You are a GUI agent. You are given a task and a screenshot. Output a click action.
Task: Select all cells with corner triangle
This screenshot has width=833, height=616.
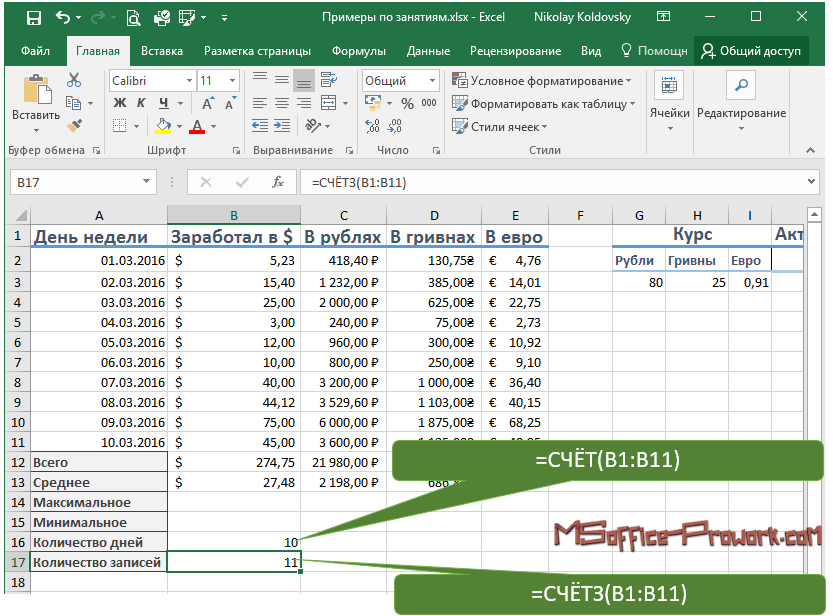coord(20,215)
